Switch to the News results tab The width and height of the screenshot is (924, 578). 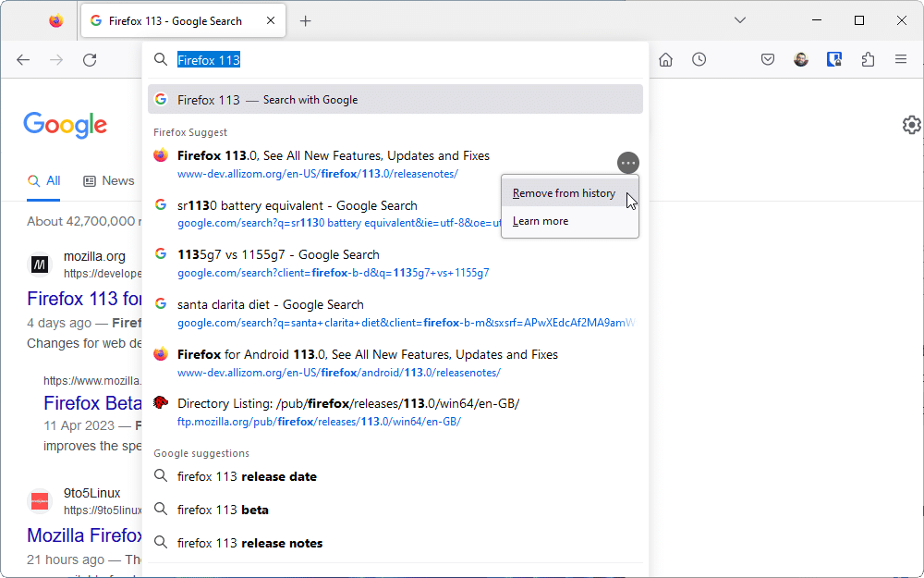(x=108, y=180)
